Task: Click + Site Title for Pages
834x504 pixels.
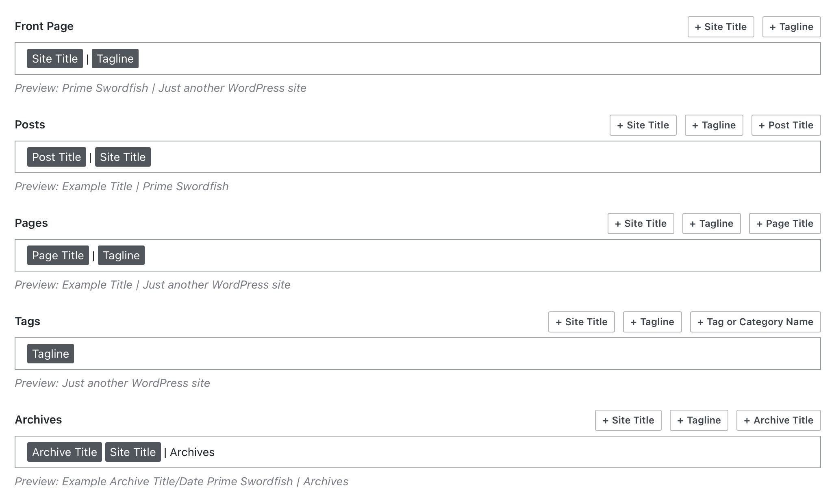Action: click(x=640, y=224)
